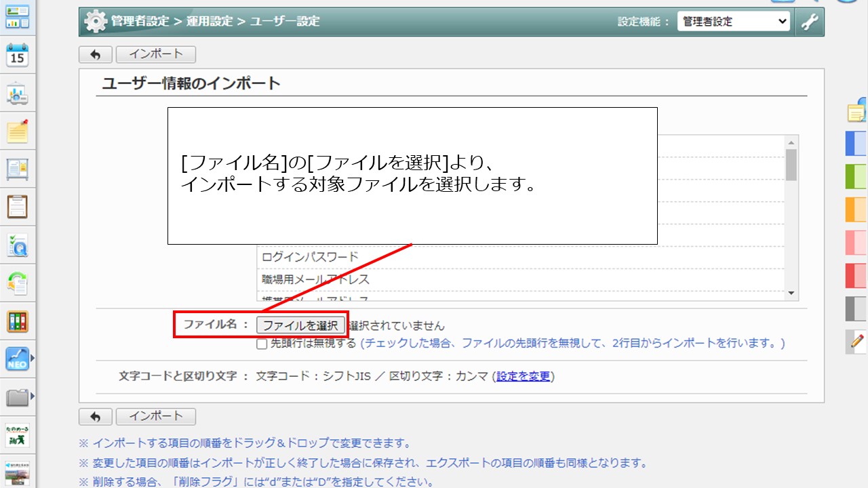This screenshot has height=488, width=868.
Task: Click the blue NEO chart icon
Action: pos(18,359)
